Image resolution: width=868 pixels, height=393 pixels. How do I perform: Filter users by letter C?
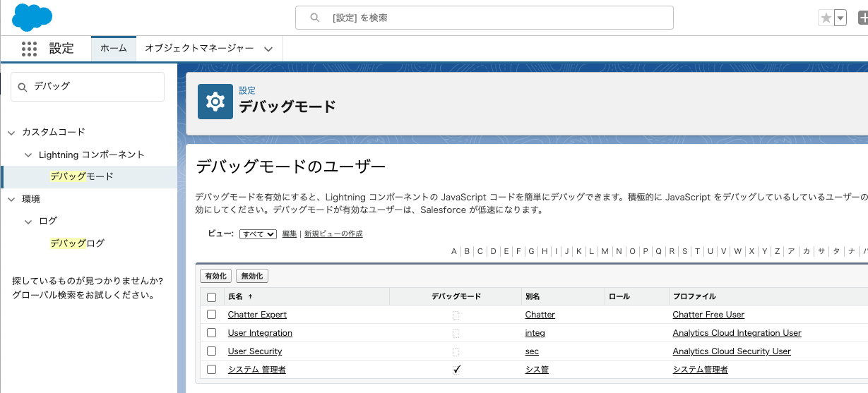pos(480,251)
